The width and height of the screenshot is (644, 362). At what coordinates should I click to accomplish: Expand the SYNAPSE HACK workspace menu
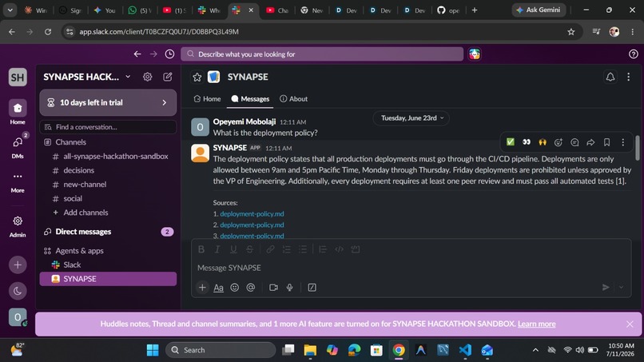tap(87, 77)
